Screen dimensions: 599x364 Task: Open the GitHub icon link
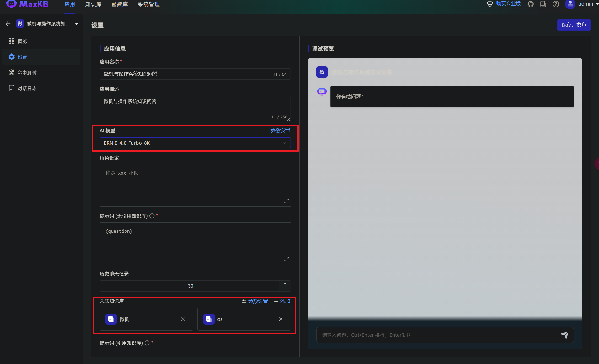[531, 4]
